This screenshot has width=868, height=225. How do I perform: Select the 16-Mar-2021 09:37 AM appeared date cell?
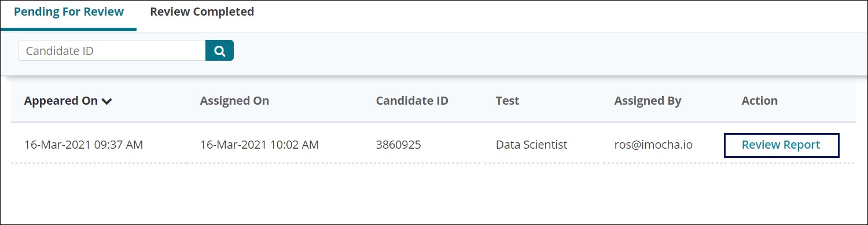click(83, 145)
